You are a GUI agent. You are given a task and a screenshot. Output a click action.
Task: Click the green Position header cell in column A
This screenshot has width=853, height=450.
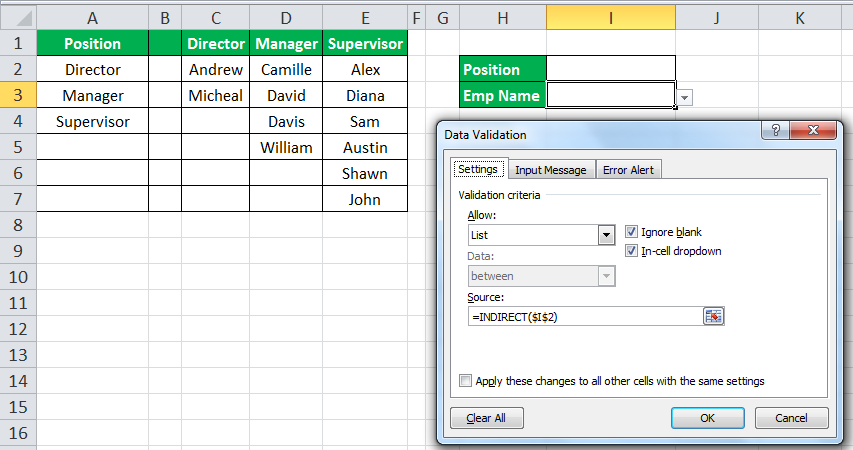pyautogui.click(x=92, y=43)
